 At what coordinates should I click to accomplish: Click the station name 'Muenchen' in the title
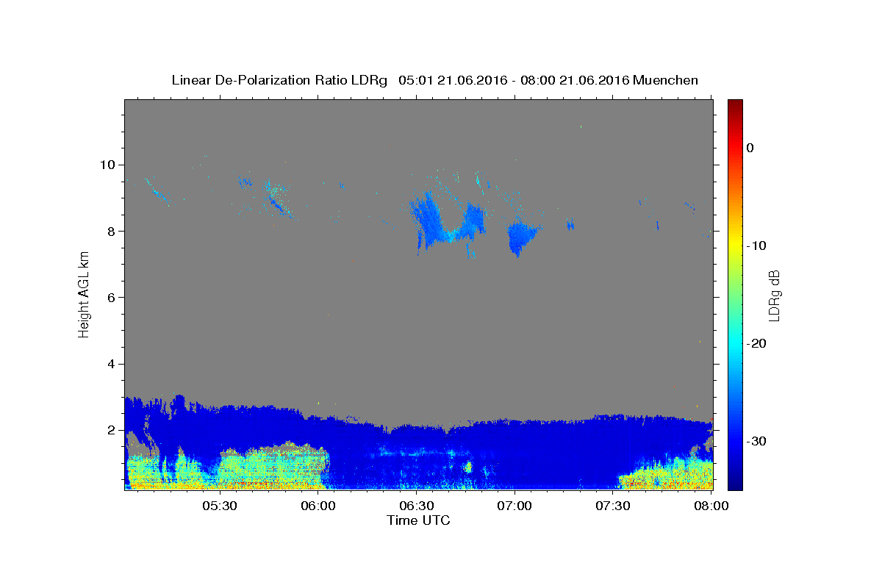(666, 80)
